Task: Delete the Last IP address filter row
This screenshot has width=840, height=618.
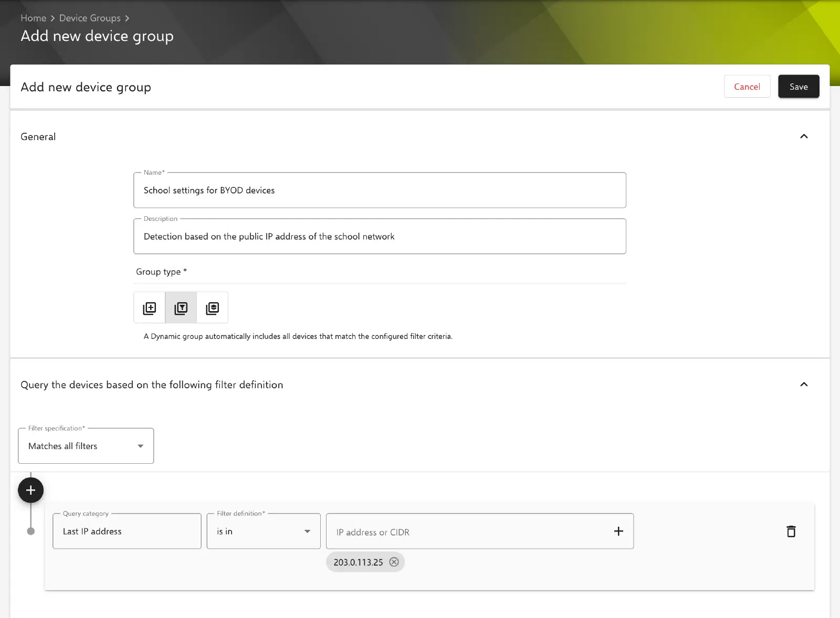Action: [x=791, y=531]
